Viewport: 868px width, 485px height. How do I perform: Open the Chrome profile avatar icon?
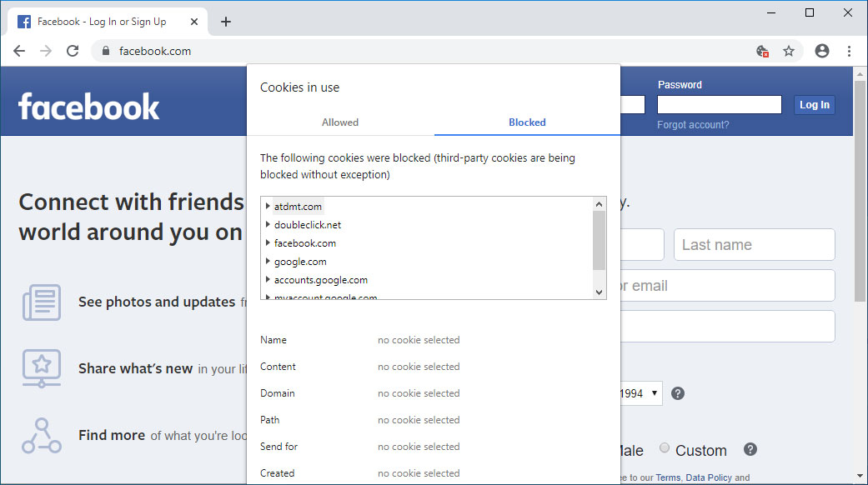822,51
